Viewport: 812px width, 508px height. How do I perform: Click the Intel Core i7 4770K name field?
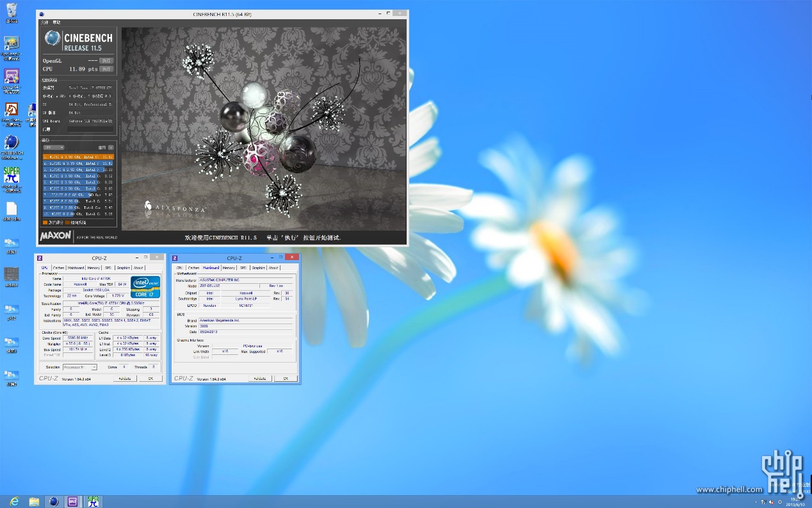point(95,279)
